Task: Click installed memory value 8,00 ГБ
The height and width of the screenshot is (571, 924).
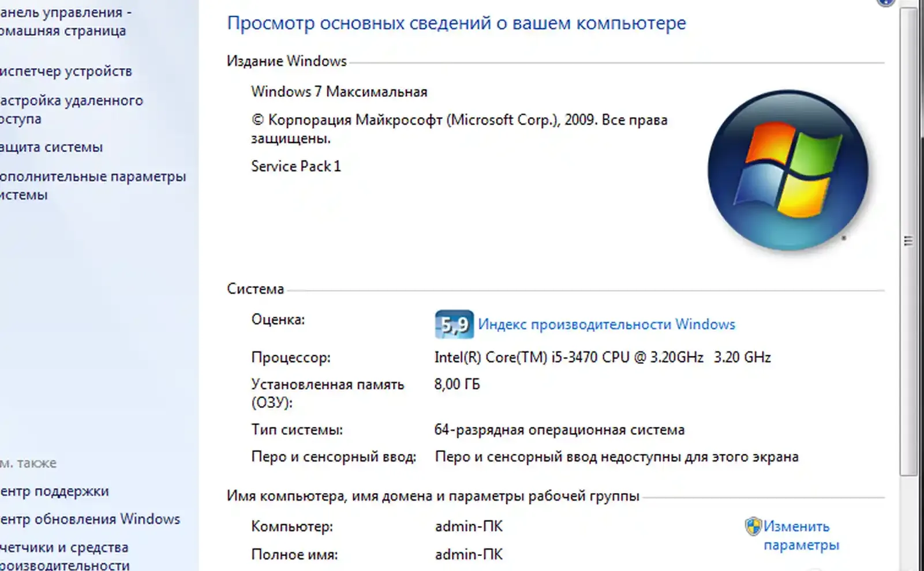Action: (x=457, y=384)
